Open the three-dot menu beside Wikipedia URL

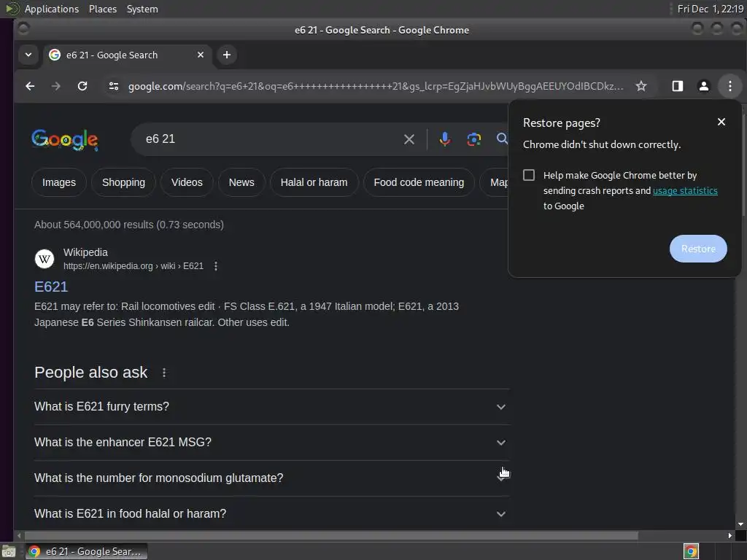tap(216, 266)
